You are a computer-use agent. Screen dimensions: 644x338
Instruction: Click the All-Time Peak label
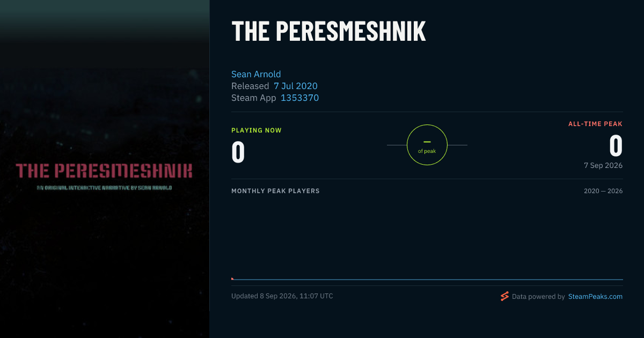click(x=596, y=124)
